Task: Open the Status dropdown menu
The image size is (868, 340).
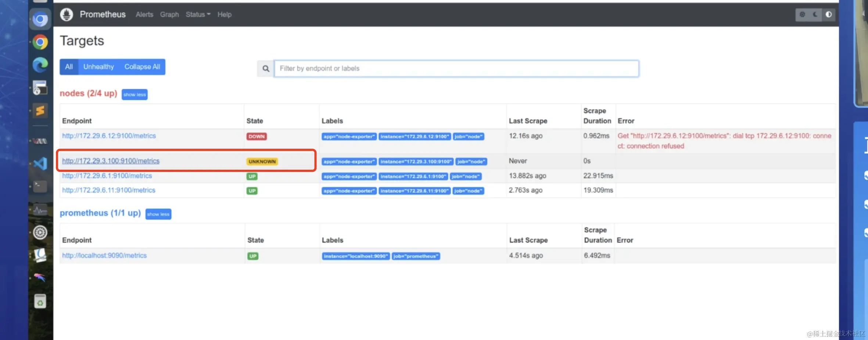Action: 198,15
